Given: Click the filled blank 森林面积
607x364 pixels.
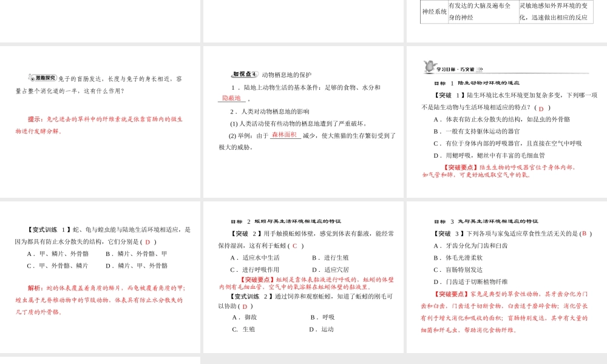Looking at the screenshot, I should click(x=285, y=135).
